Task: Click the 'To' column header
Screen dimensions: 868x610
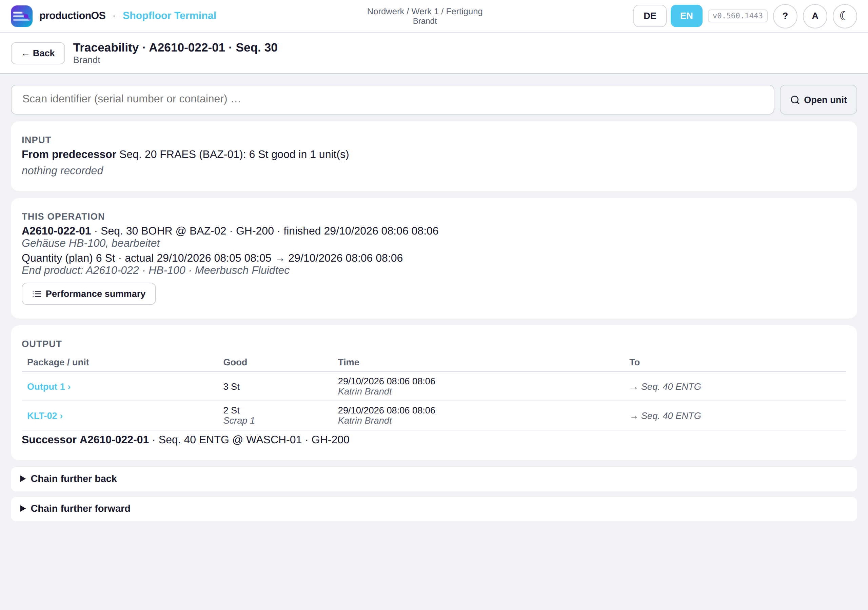Action: tap(634, 362)
